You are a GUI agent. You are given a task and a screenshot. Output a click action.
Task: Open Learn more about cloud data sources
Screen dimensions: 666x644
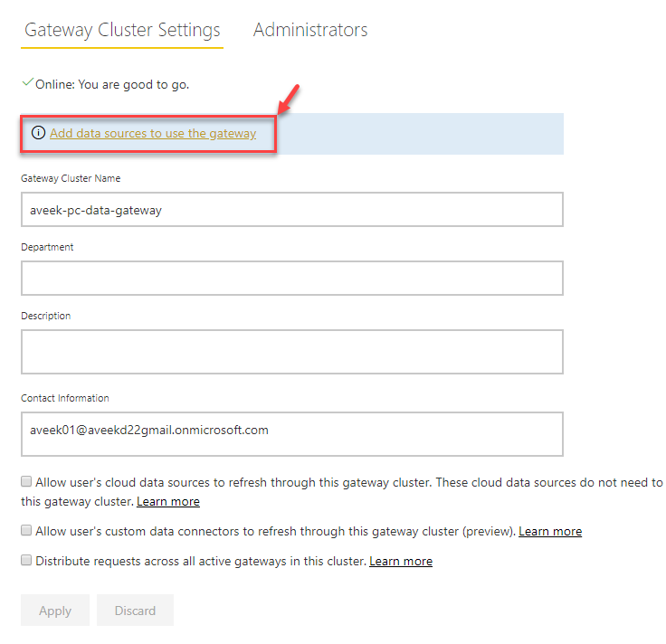[168, 501]
